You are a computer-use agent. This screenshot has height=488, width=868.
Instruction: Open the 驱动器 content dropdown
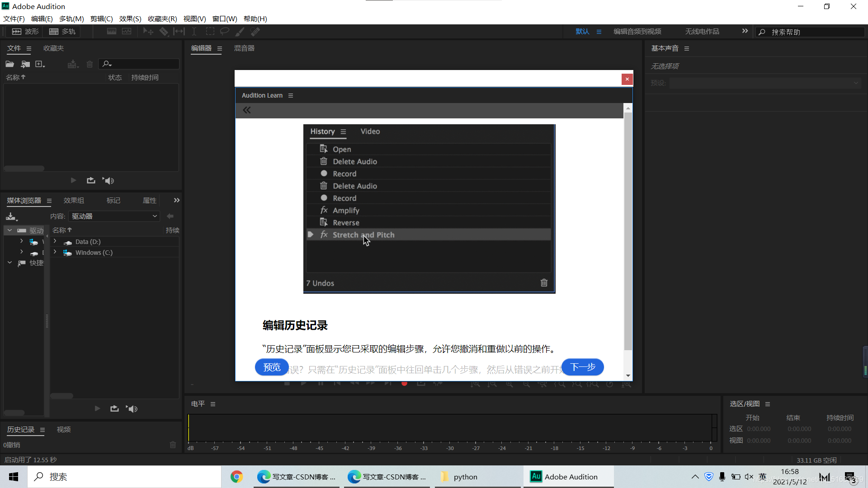click(114, 216)
